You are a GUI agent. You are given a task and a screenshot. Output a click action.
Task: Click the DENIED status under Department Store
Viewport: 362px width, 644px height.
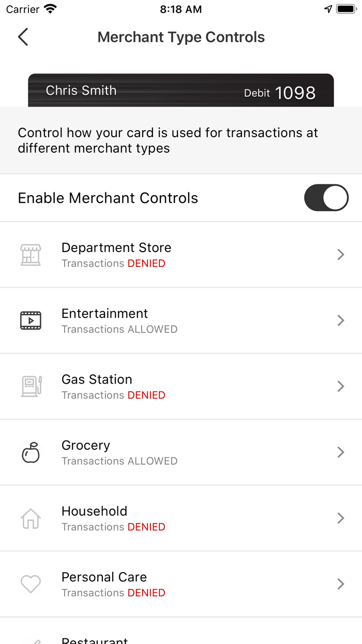[x=146, y=264]
